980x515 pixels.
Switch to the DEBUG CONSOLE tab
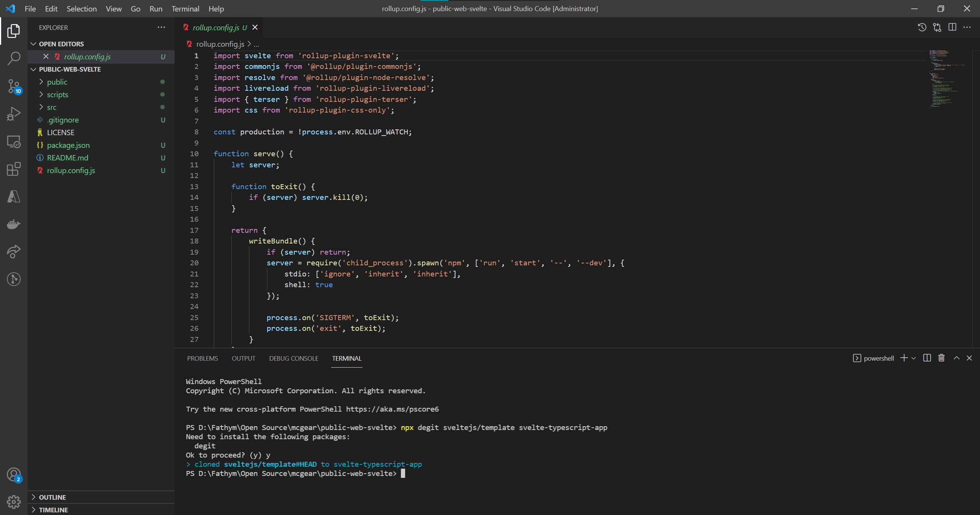(x=294, y=358)
